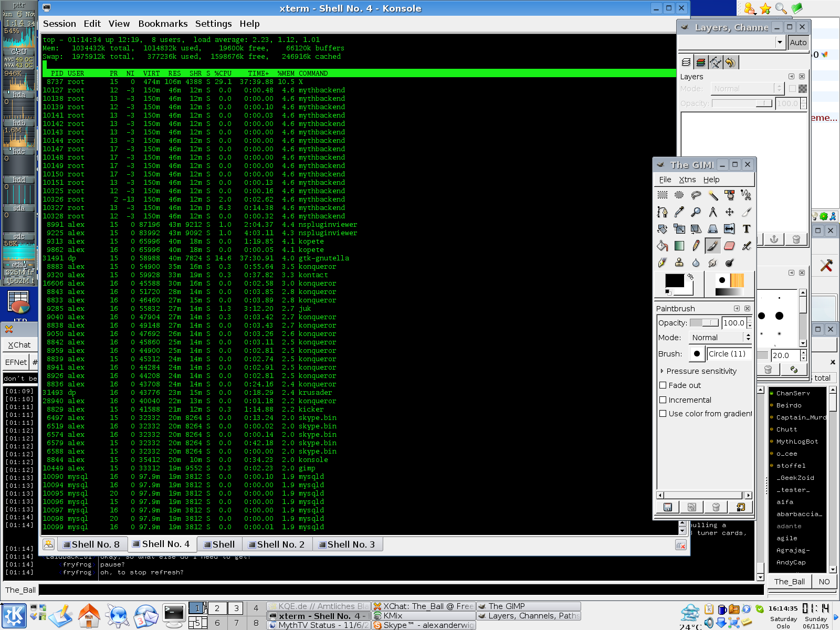Click the black foreground color swatch
The height and width of the screenshot is (630, 840).
(674, 281)
